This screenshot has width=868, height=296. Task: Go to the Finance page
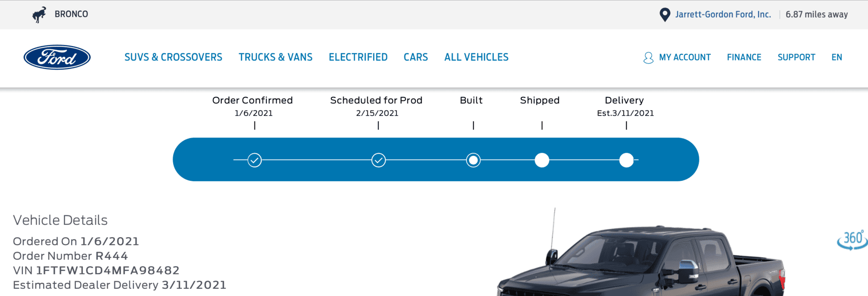click(x=744, y=57)
